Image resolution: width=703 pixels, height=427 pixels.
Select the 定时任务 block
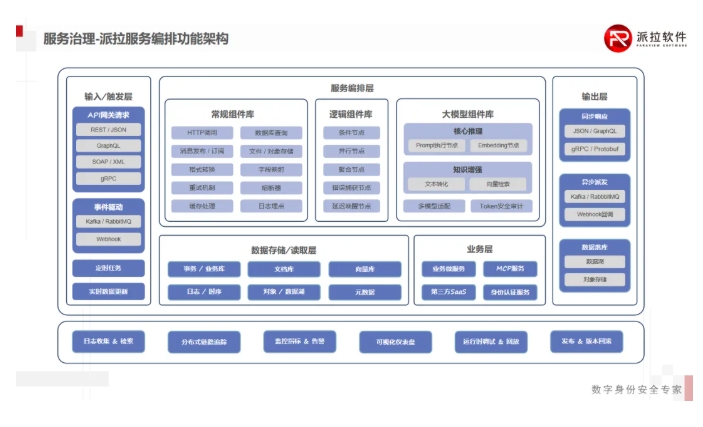click(x=108, y=268)
